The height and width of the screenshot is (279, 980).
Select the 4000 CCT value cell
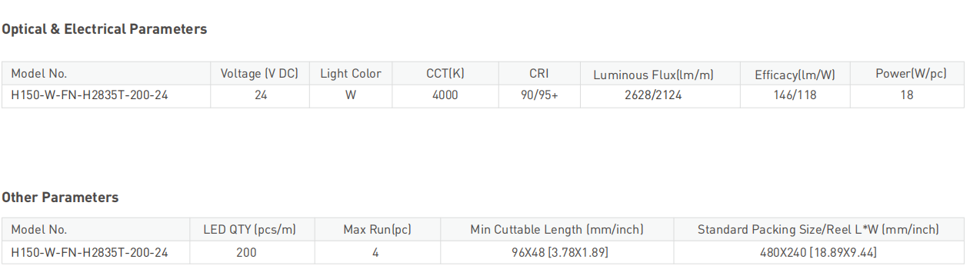point(445,95)
